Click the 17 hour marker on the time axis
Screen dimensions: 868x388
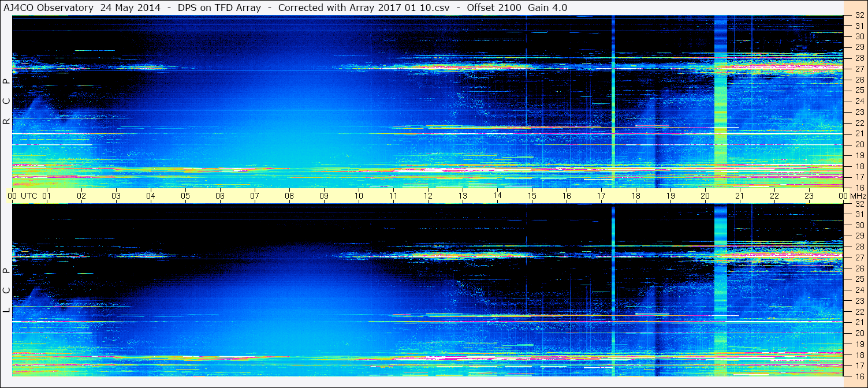point(601,196)
